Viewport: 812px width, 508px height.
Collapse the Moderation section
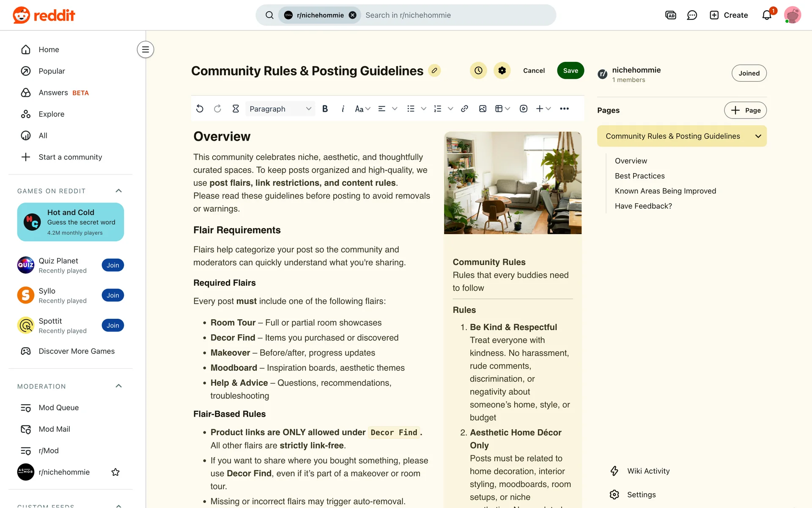(x=119, y=386)
